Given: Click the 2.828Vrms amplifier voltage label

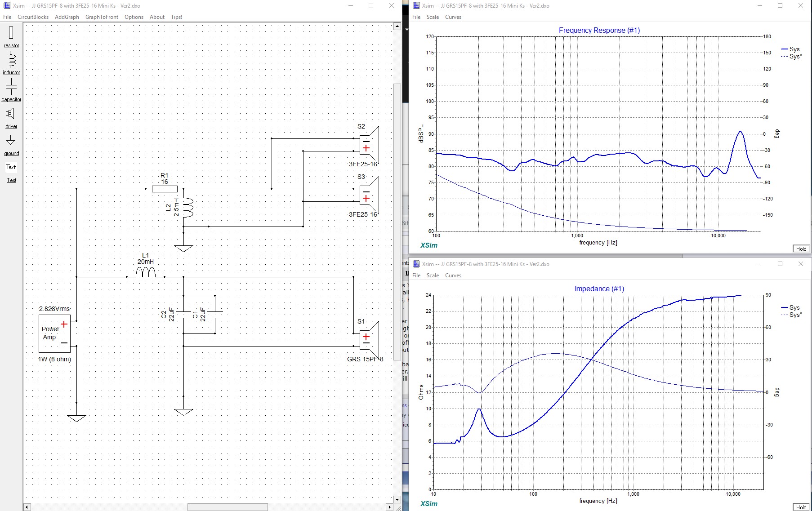Looking at the screenshot, I should (54, 309).
